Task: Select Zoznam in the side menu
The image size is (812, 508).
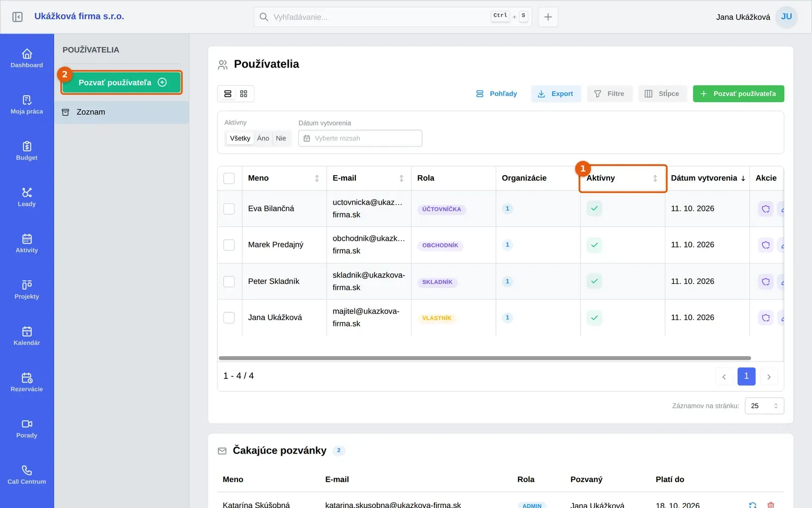Action: point(122,112)
